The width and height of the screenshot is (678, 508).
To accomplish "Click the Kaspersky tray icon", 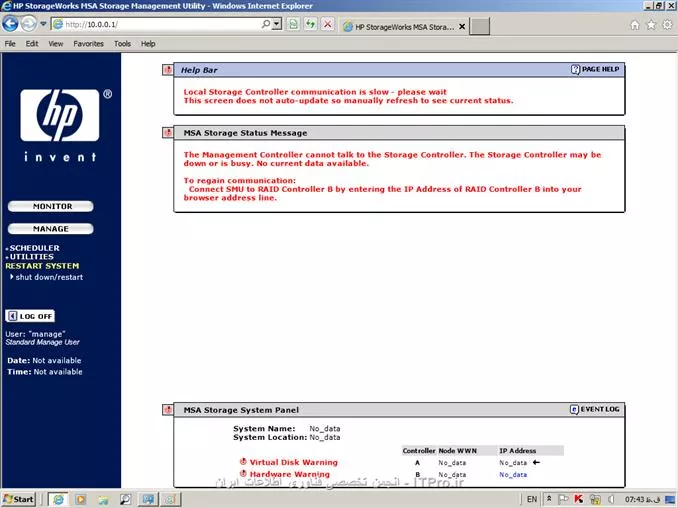I will tap(579, 499).
